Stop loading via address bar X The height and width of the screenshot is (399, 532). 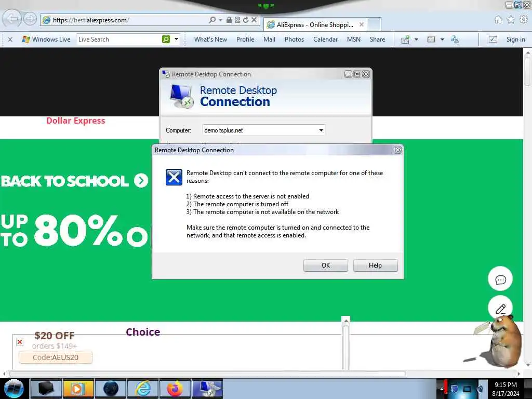coord(254,20)
